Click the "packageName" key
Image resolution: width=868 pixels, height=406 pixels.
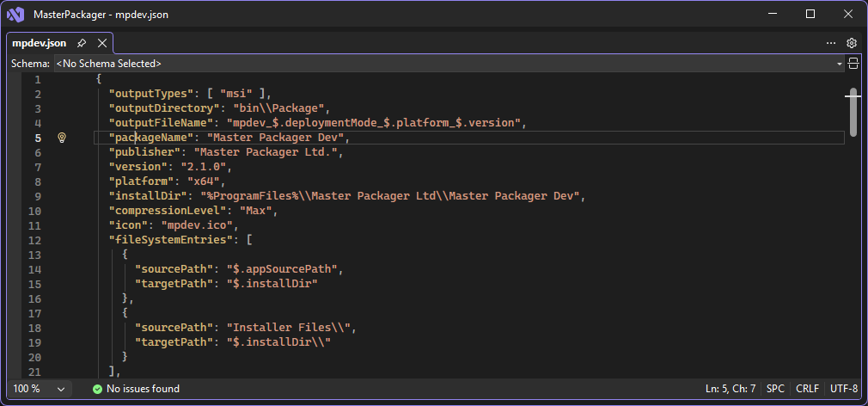coord(151,138)
